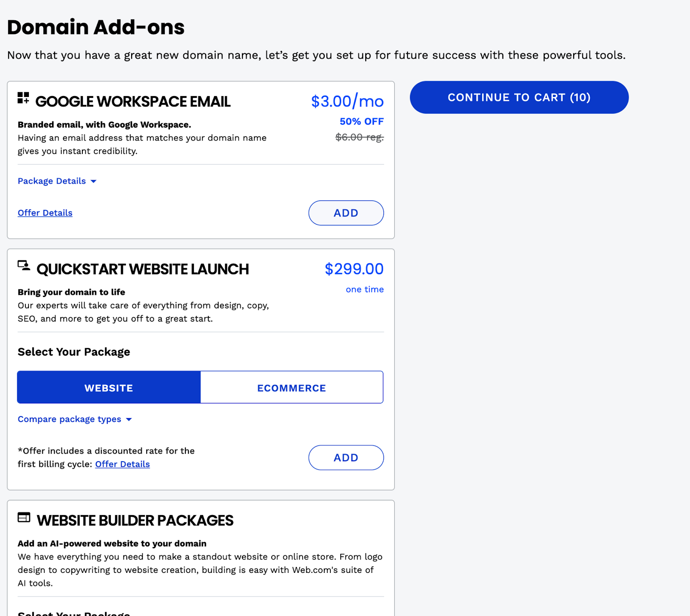
Task: Expand Compare package types
Action: pos(75,419)
